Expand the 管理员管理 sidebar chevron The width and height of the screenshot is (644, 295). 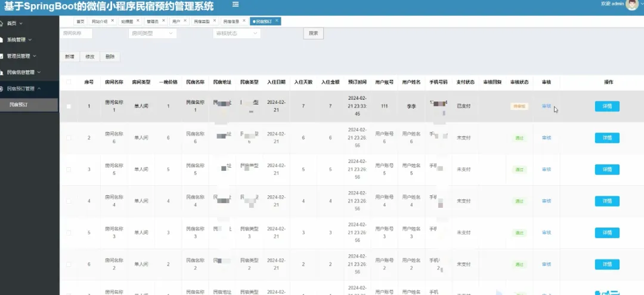click(x=35, y=56)
